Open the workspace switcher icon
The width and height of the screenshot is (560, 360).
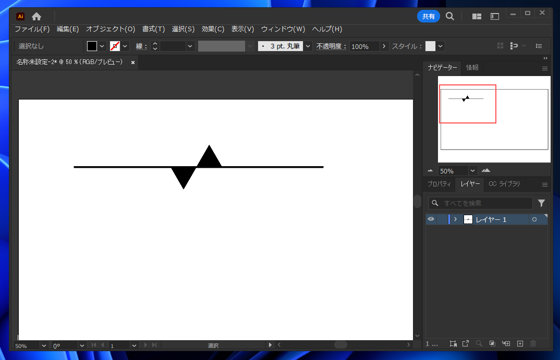pyautogui.click(x=495, y=16)
